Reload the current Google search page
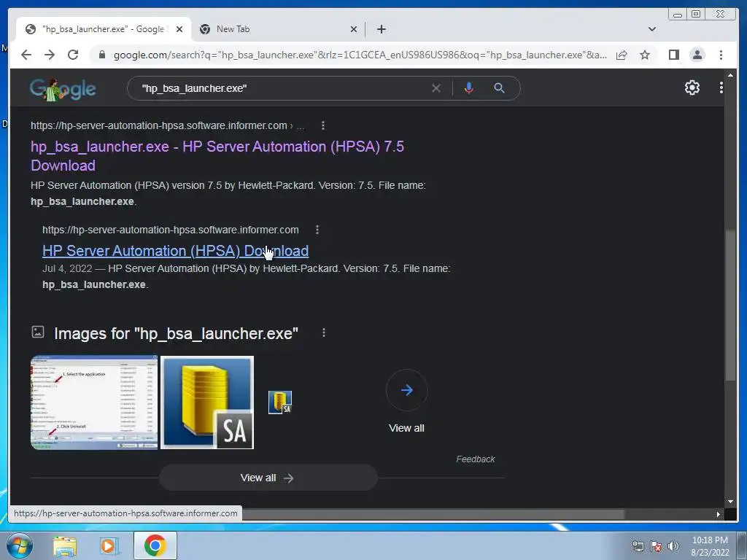This screenshot has height=560, width=747. click(73, 55)
